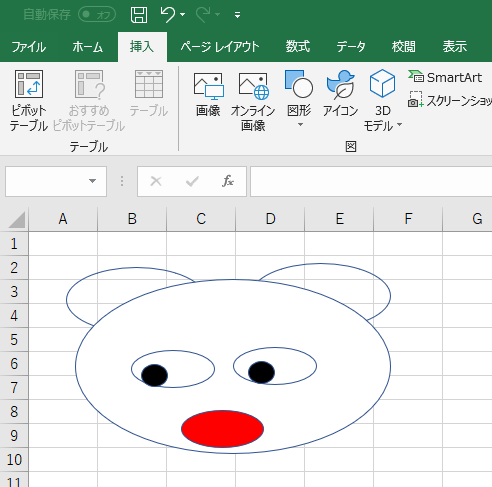
Task: Open the undo history dropdown arrow
Action: [182, 15]
